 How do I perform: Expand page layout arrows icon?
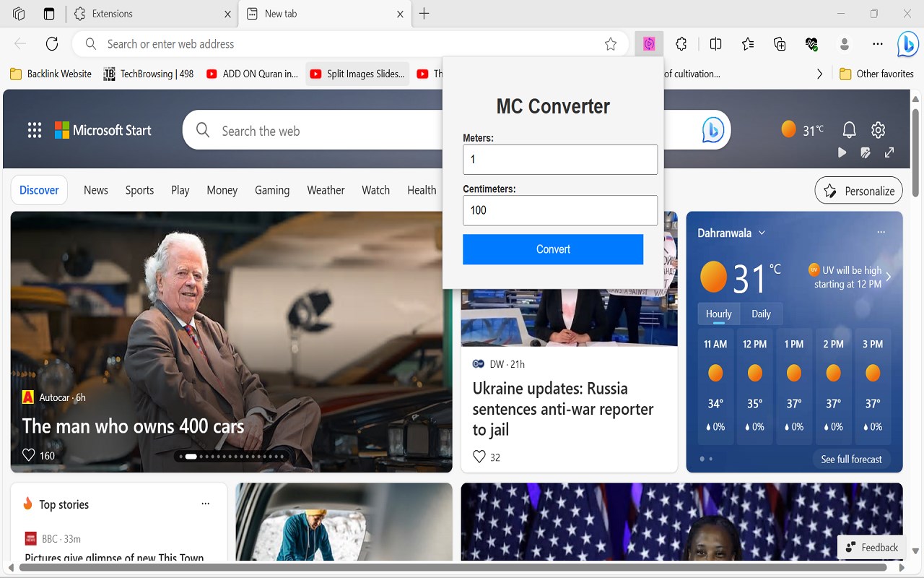[889, 152]
